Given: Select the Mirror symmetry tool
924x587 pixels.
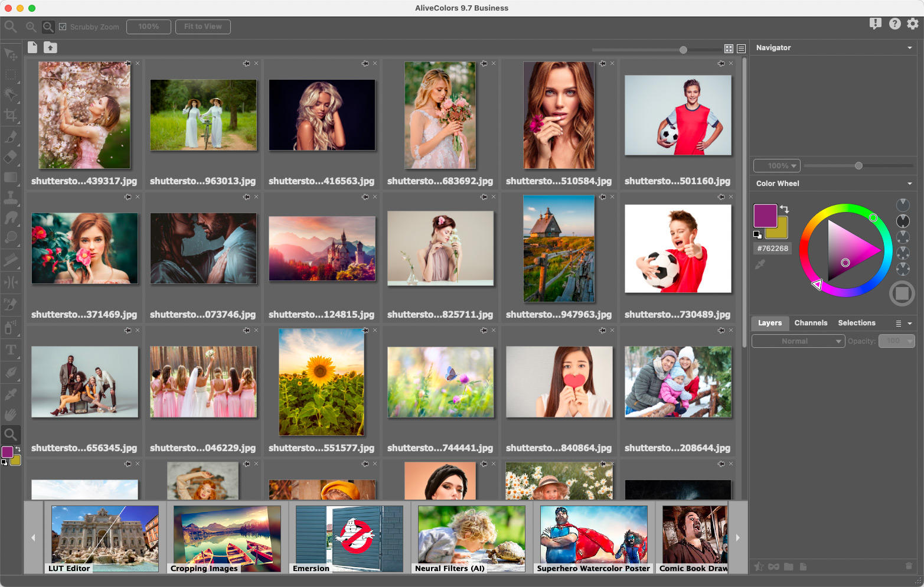Looking at the screenshot, I should pos(11,282).
